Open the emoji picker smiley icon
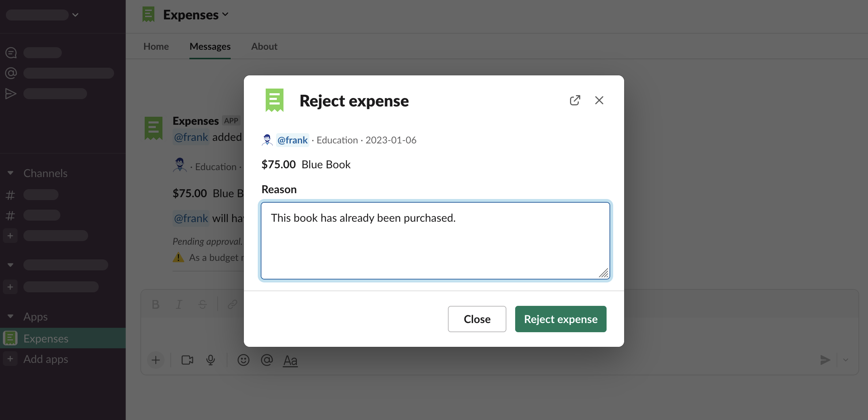The width and height of the screenshot is (868, 420). tap(243, 360)
